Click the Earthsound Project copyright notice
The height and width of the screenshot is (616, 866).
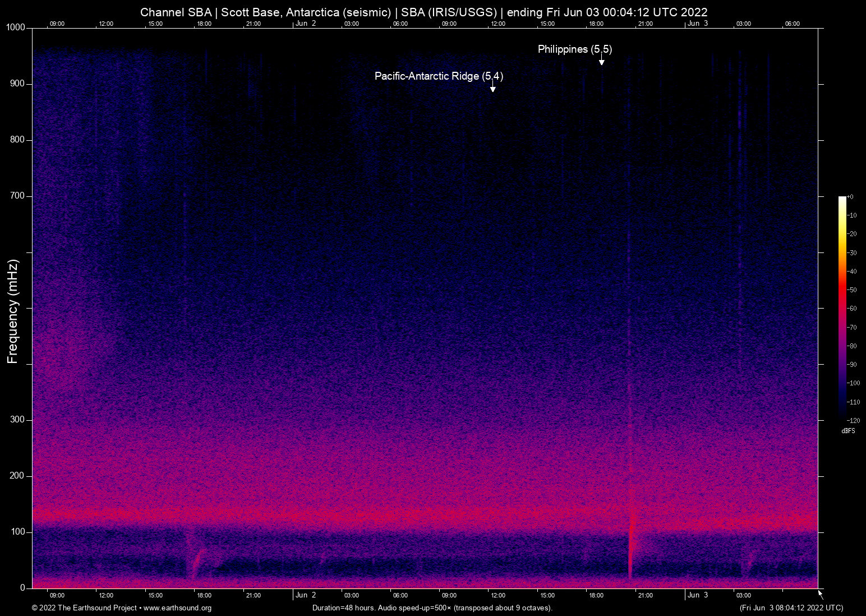(x=84, y=608)
